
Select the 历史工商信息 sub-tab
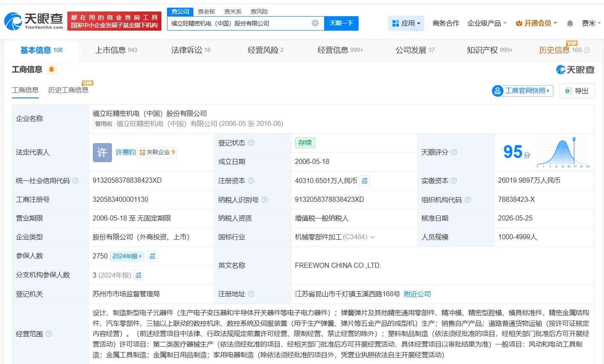[68, 90]
